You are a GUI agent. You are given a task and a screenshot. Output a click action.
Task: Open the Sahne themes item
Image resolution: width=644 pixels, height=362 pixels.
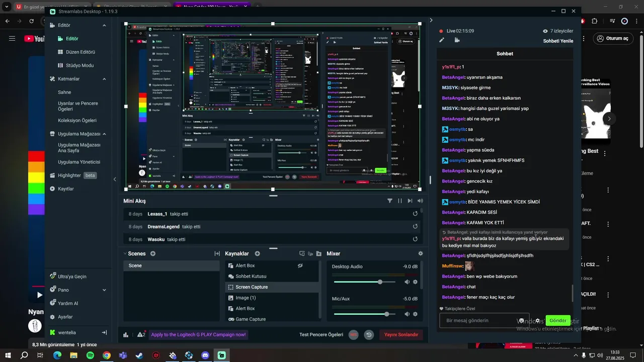[64, 93]
